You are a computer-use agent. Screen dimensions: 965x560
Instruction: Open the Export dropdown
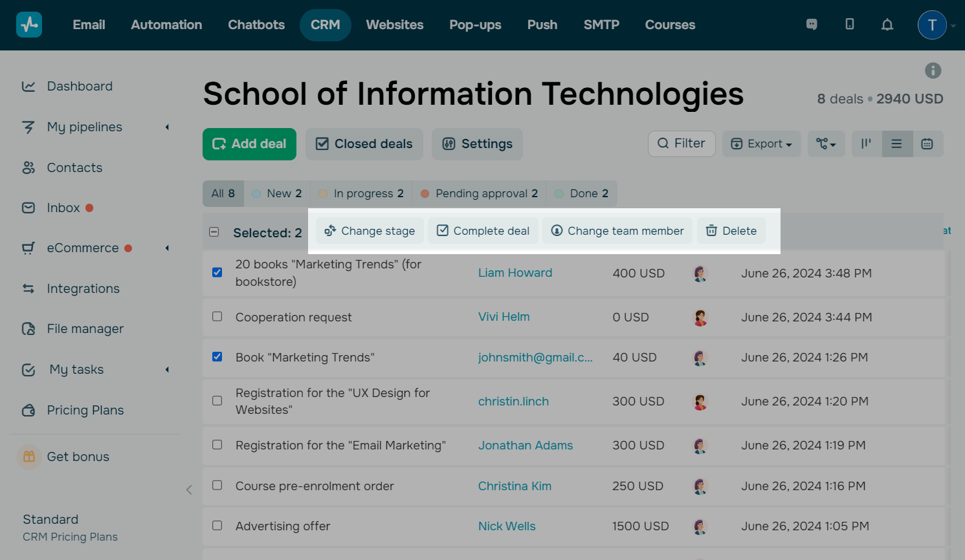tap(761, 144)
